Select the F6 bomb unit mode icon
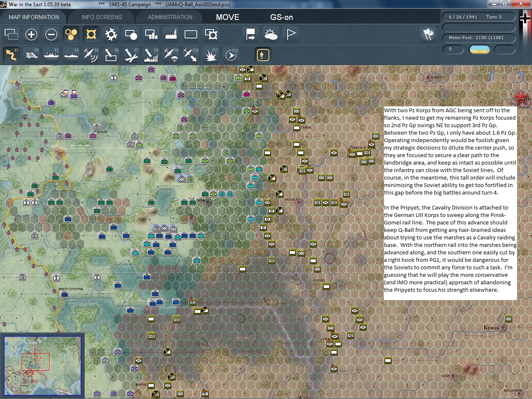Image resolution: width=532 pixels, height=399 pixels. pos(111,55)
